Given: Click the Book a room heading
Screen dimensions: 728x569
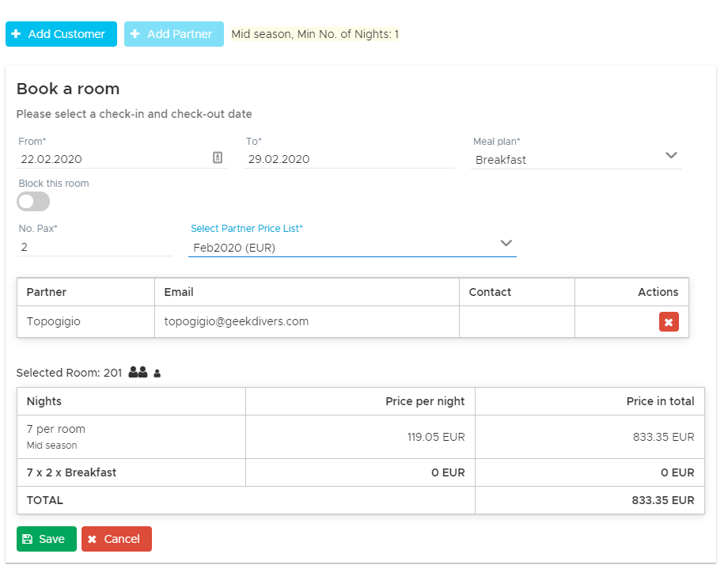Looking at the screenshot, I should (x=68, y=89).
